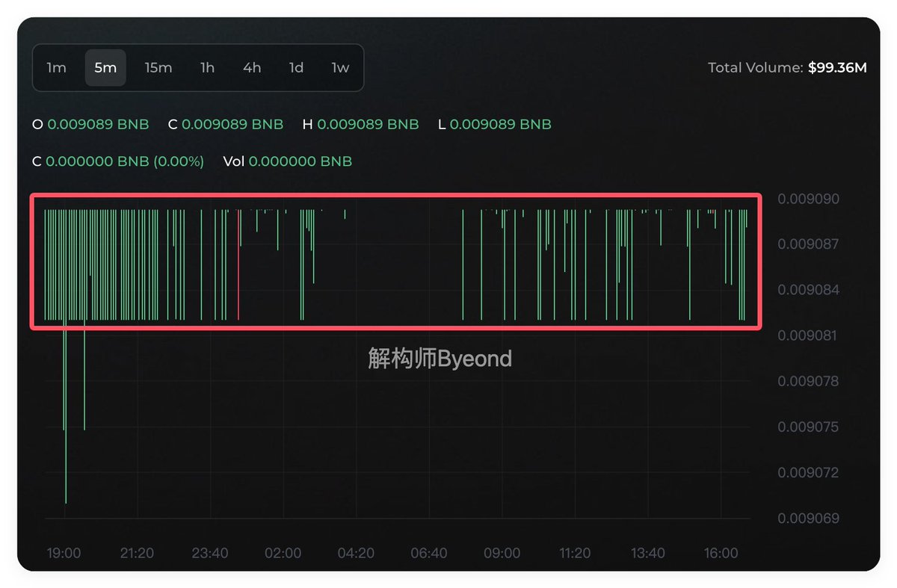Screen dimensions: 897x588
Task: Click the open price O 0.009089 BNB
Action: (x=90, y=124)
